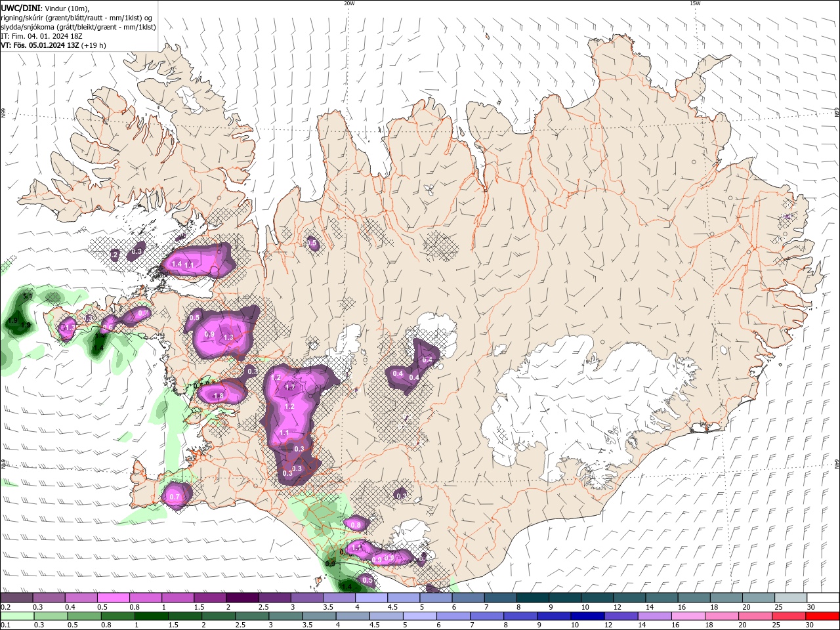The height and width of the screenshot is (630, 840).
Task: Click the 'slydda/snjókoma' legend description line
Action: [x=78, y=27]
